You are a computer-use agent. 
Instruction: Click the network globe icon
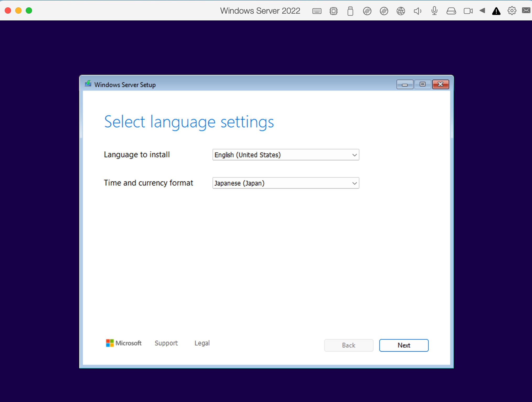[401, 11]
